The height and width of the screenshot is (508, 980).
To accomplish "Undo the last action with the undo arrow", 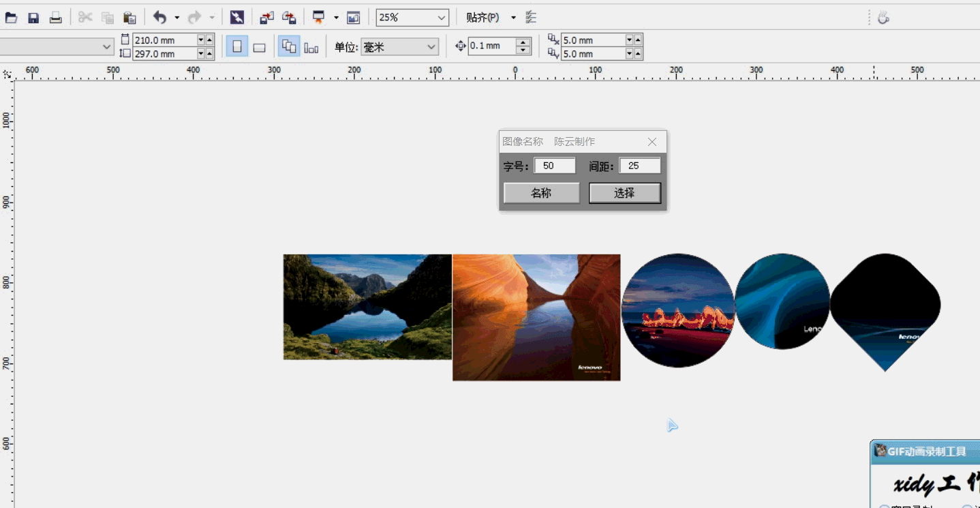I will click(159, 18).
